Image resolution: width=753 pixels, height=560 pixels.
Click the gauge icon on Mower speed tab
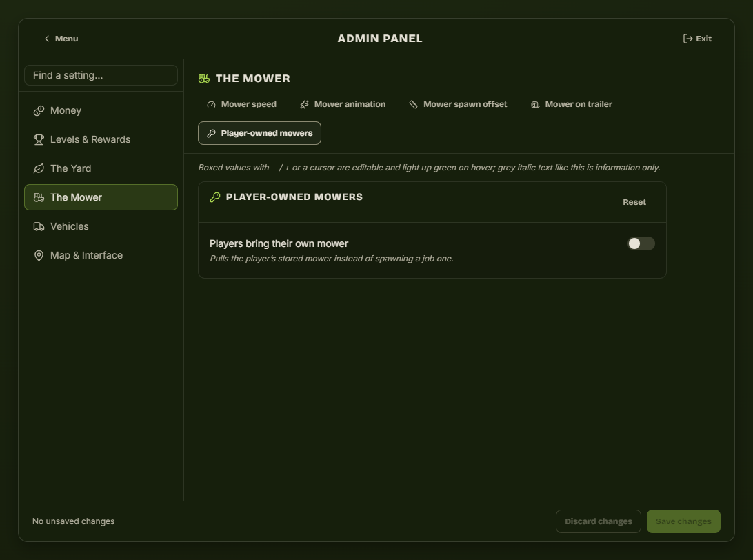(x=211, y=105)
